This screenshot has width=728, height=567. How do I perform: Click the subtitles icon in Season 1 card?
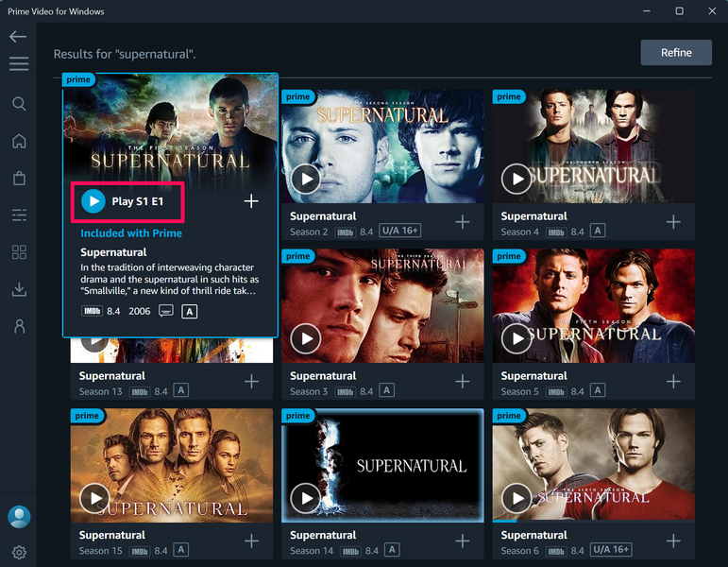[166, 311]
